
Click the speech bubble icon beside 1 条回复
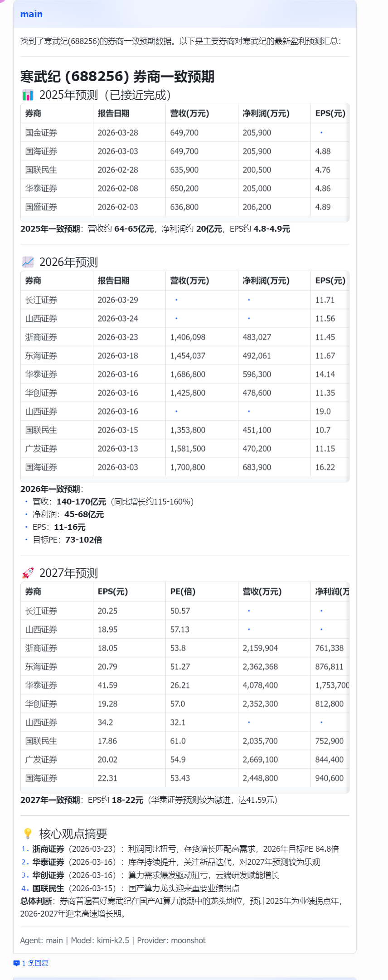(17, 963)
